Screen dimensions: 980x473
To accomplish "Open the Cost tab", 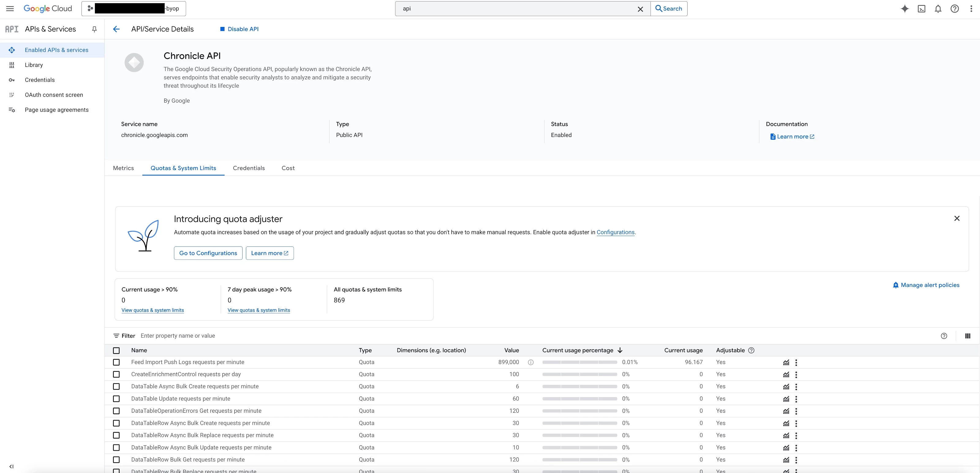I will click(288, 168).
